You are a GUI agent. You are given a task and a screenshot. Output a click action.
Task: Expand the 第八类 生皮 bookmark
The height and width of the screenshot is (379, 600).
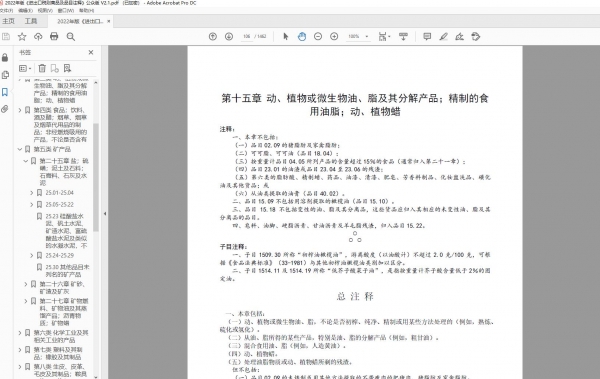pos(20,367)
